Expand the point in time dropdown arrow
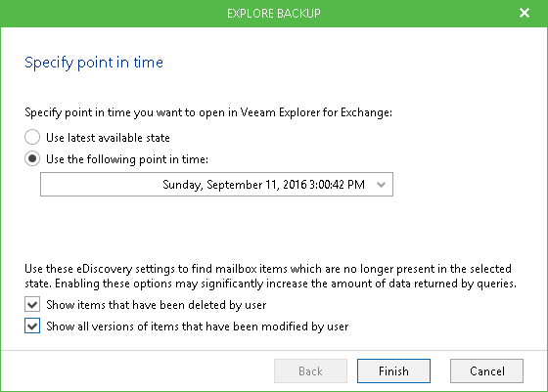Image resolution: width=548 pixels, height=392 pixels. point(381,185)
